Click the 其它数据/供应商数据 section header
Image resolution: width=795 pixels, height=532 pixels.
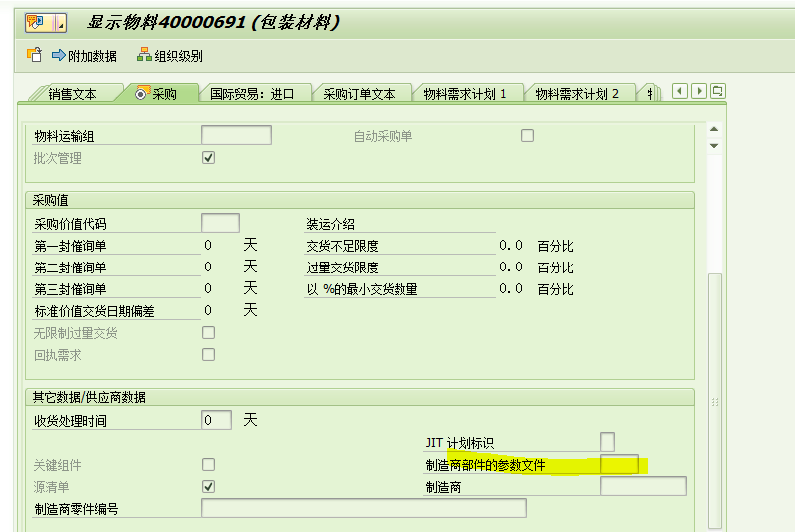89,397
